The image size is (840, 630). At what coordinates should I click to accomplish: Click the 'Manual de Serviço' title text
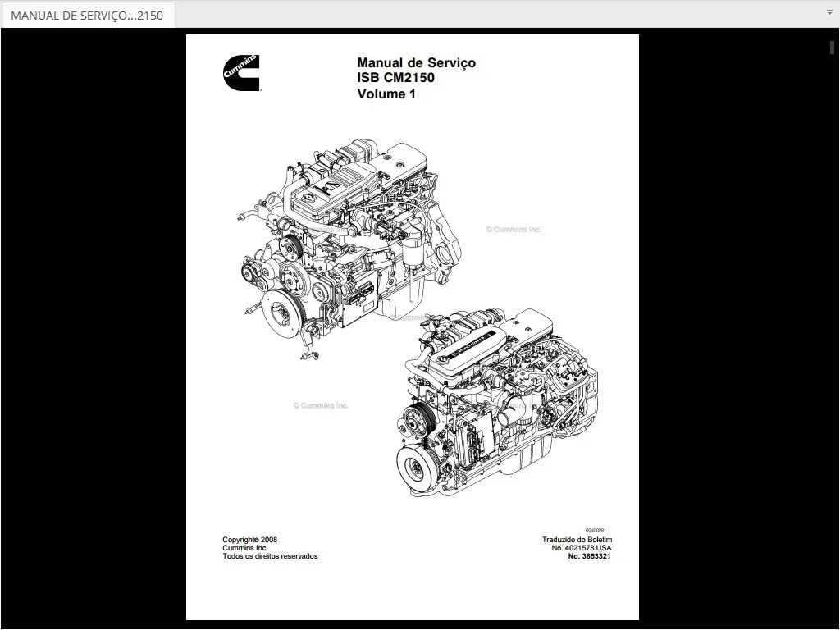click(x=416, y=63)
